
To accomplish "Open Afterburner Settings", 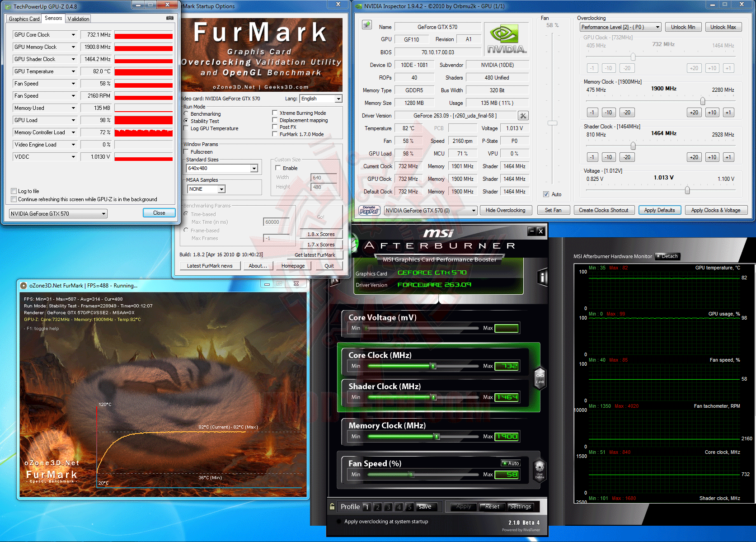I will point(521,507).
